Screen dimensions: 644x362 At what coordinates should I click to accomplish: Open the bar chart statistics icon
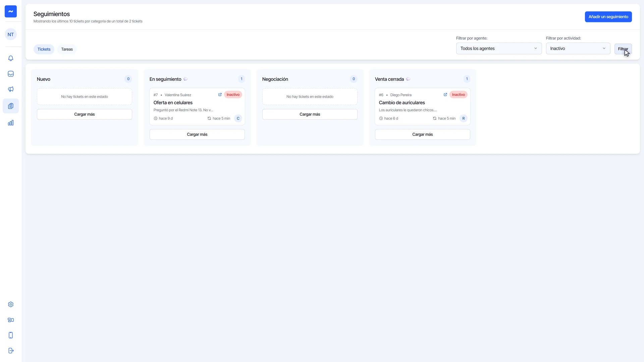tap(11, 123)
